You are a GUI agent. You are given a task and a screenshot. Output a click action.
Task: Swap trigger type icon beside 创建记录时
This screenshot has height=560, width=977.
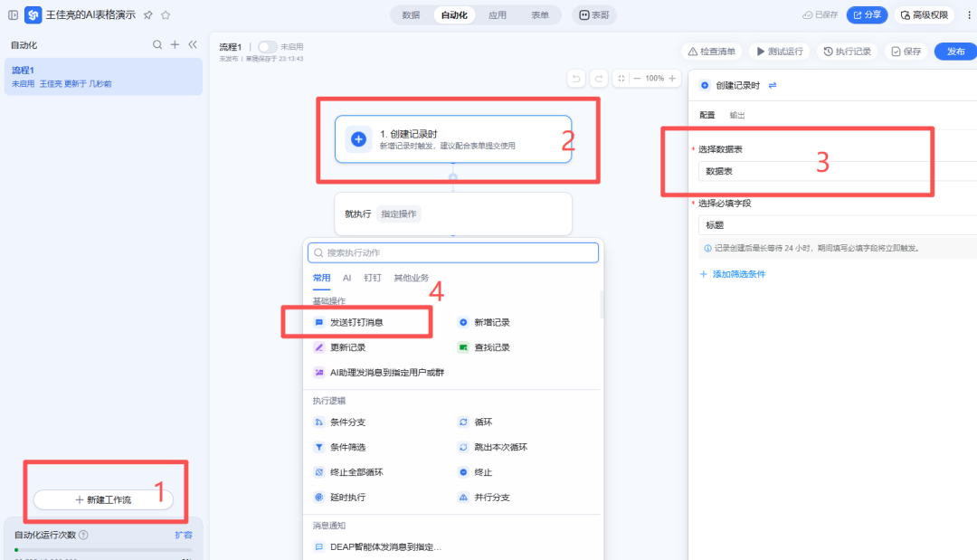773,85
